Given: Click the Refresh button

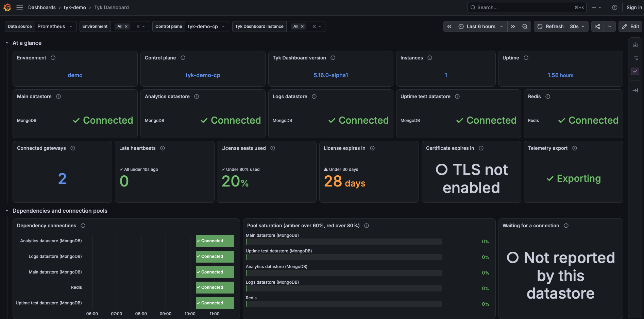Looking at the screenshot, I should click(550, 26).
